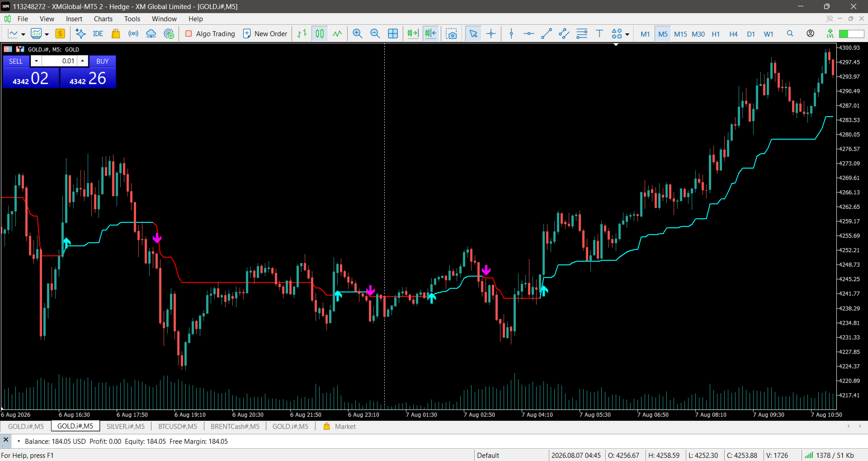
Task: Click BUY at 4342.26
Action: 88,78
